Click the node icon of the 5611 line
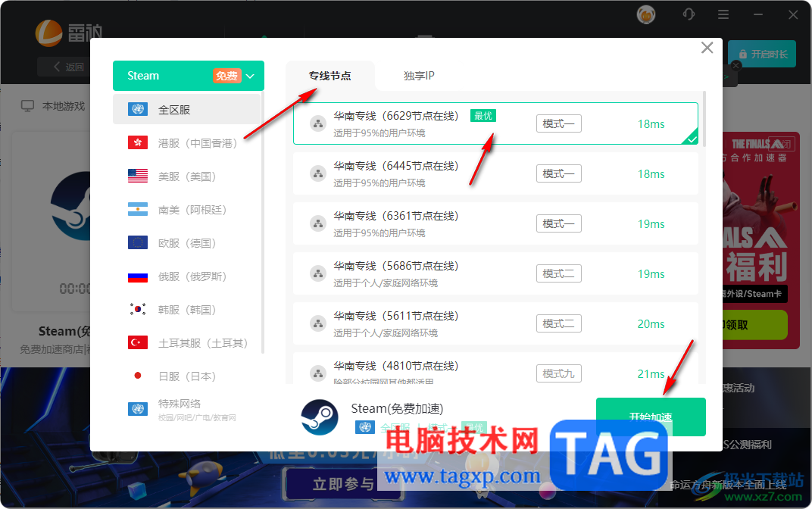This screenshot has width=812, height=509. pos(318,323)
